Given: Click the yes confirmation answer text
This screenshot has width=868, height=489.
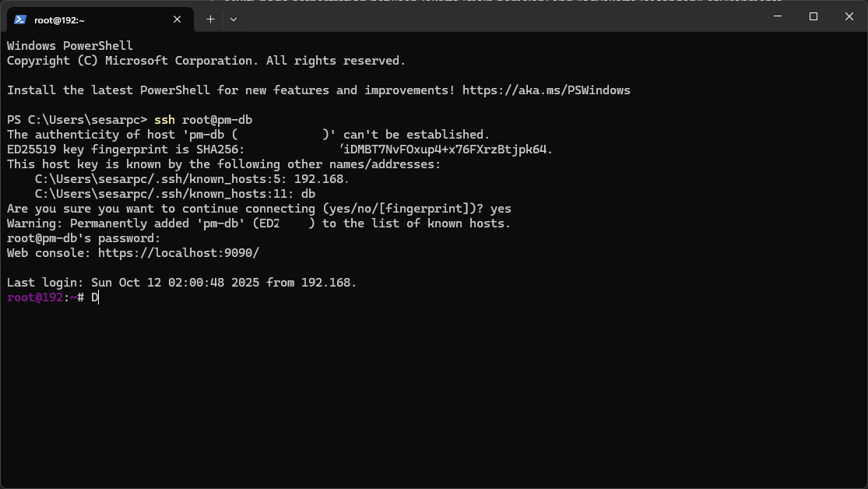Looking at the screenshot, I should [x=503, y=208].
